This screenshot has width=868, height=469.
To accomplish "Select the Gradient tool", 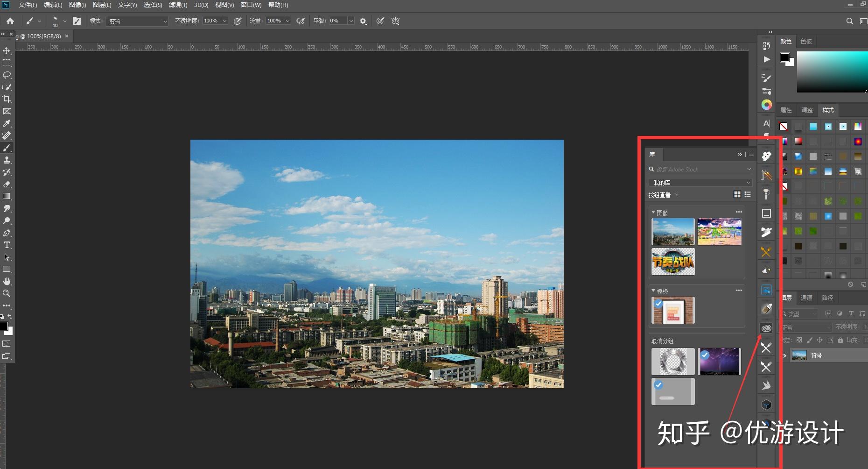I will tap(7, 196).
